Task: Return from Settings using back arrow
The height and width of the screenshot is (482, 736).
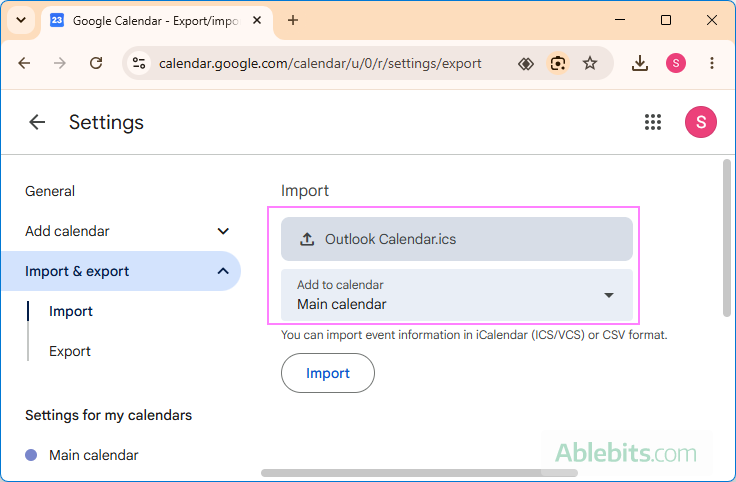Action: click(x=37, y=122)
